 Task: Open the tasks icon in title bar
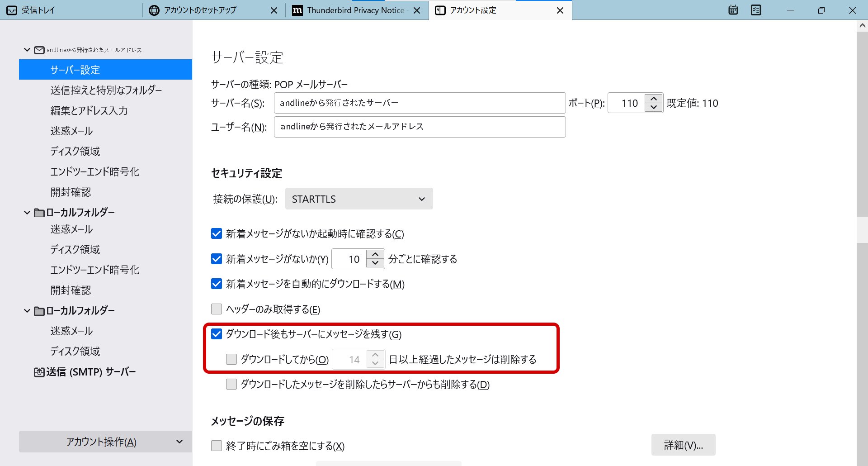coord(756,10)
